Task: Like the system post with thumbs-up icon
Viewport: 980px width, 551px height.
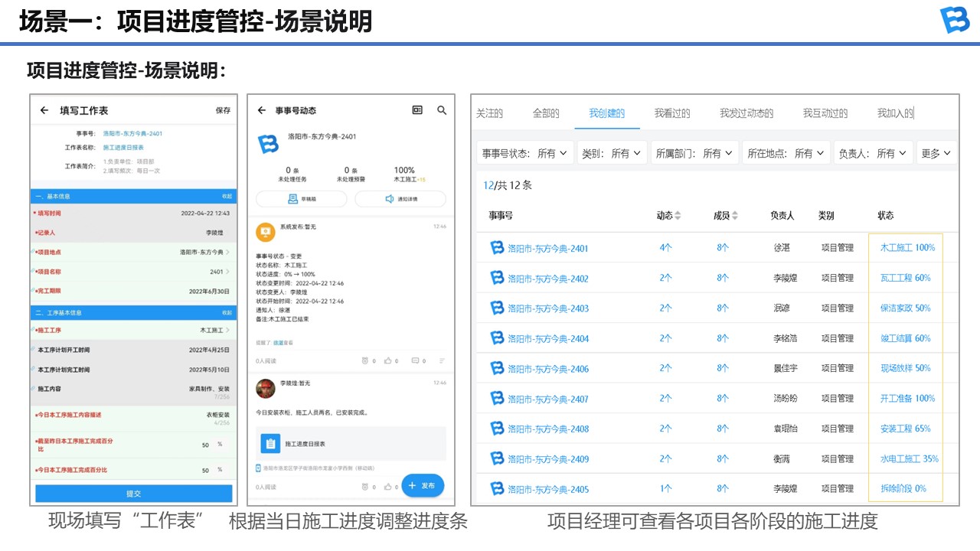Action: [390, 360]
